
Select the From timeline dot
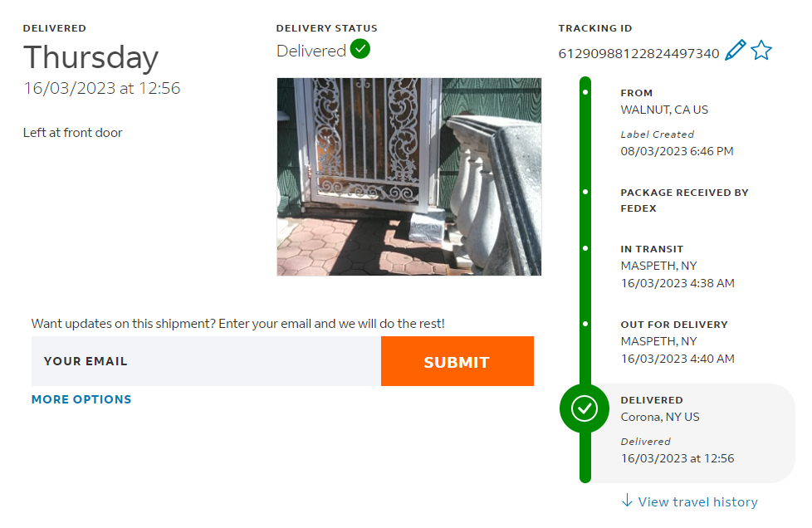pyautogui.click(x=585, y=92)
